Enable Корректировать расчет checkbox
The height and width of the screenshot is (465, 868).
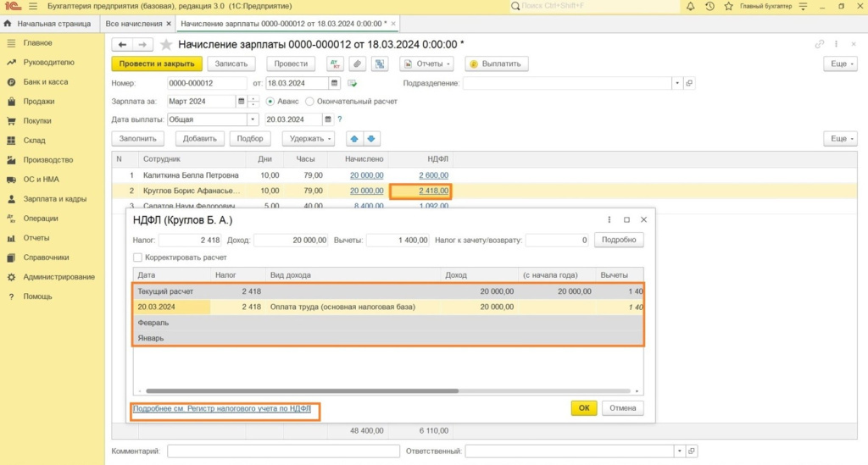click(138, 257)
